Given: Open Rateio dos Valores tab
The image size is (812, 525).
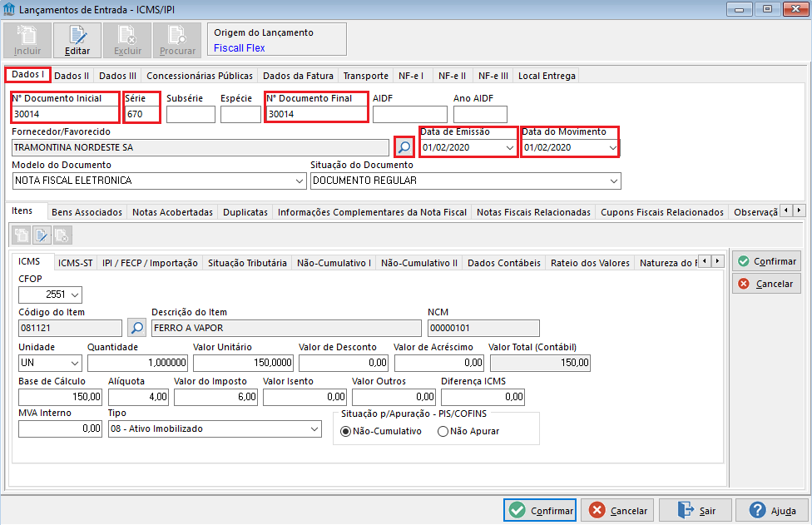Looking at the screenshot, I should 590,263.
